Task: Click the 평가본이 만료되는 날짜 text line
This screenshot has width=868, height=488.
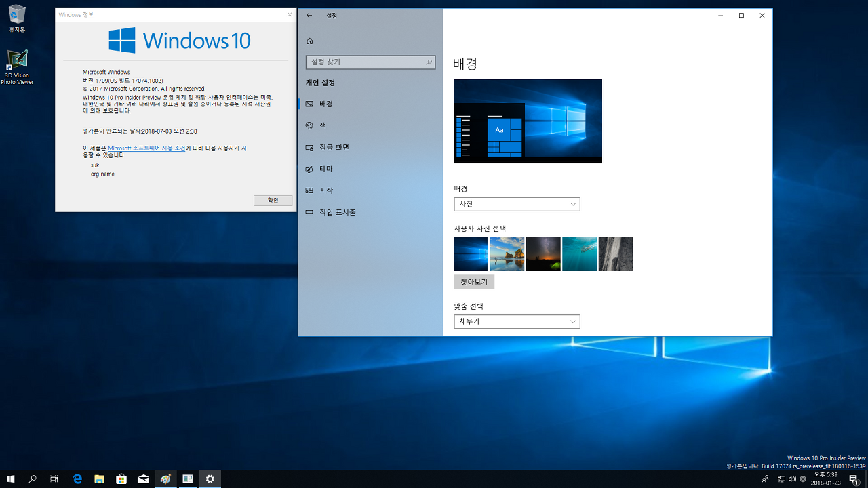Action: [x=140, y=131]
